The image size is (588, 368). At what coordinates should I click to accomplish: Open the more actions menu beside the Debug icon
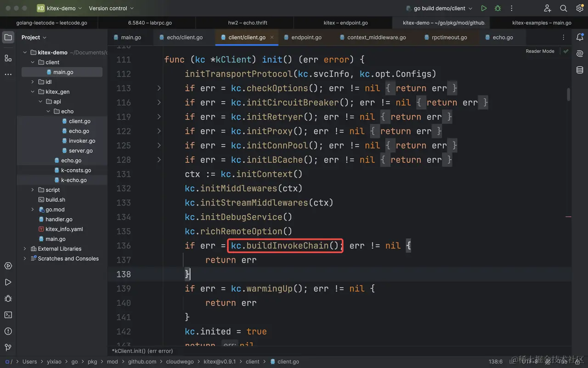pos(512,8)
